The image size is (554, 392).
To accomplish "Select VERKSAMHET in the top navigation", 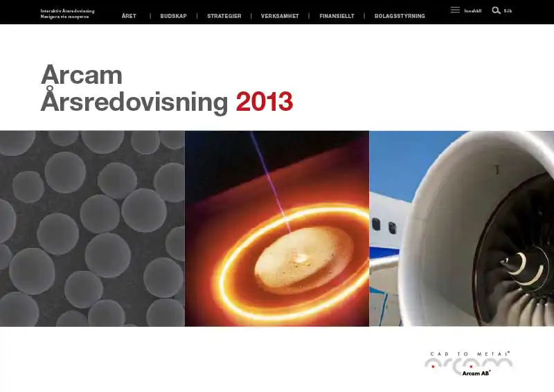I will (x=280, y=16).
